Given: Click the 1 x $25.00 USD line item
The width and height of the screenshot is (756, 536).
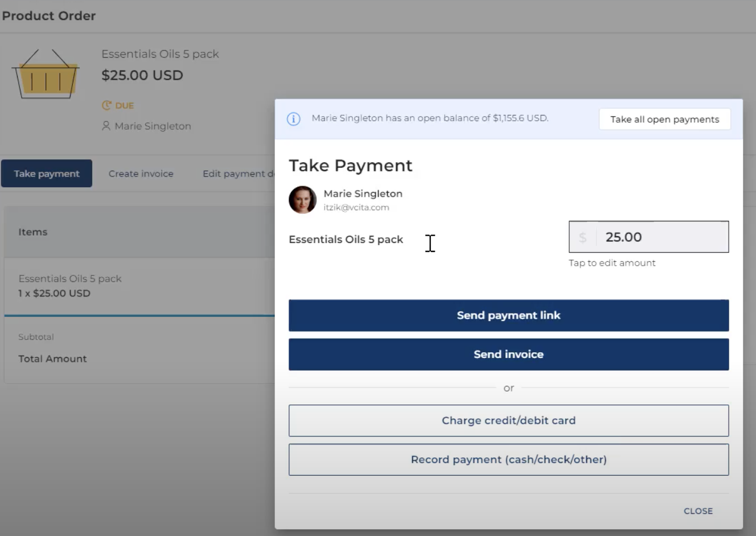Looking at the screenshot, I should 54,294.
